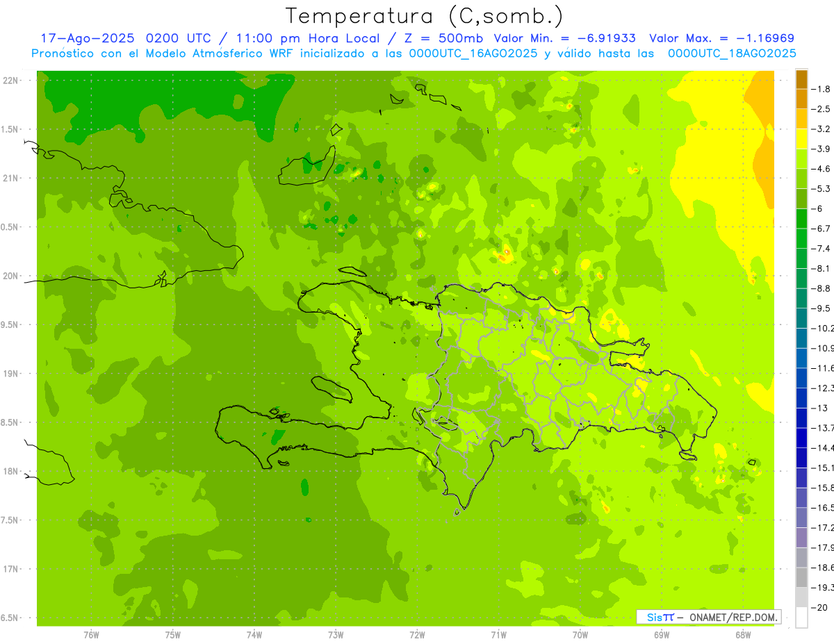
Task: Select the 18N latitude axis label
Action: click(x=10, y=472)
